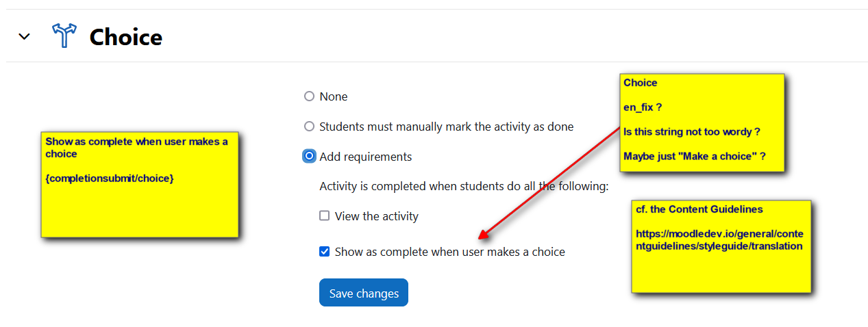Click the Choice section heading text
This screenshot has width=868, height=327.
point(126,36)
